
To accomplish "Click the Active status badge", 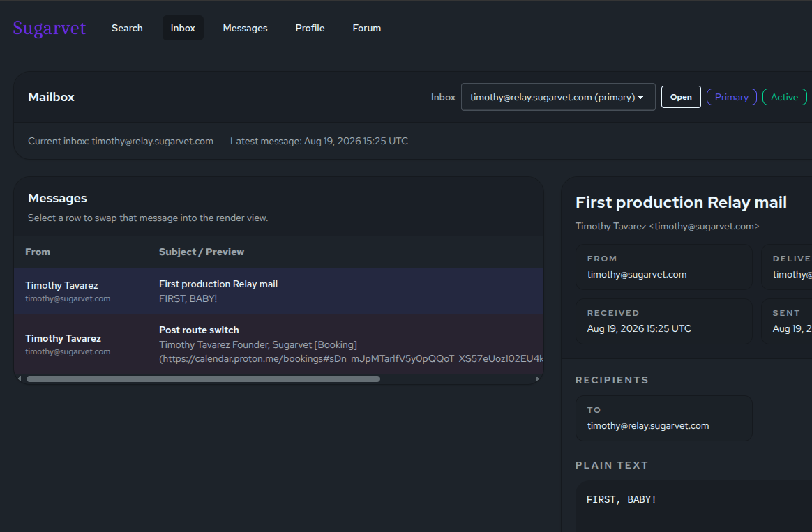I will [x=784, y=97].
